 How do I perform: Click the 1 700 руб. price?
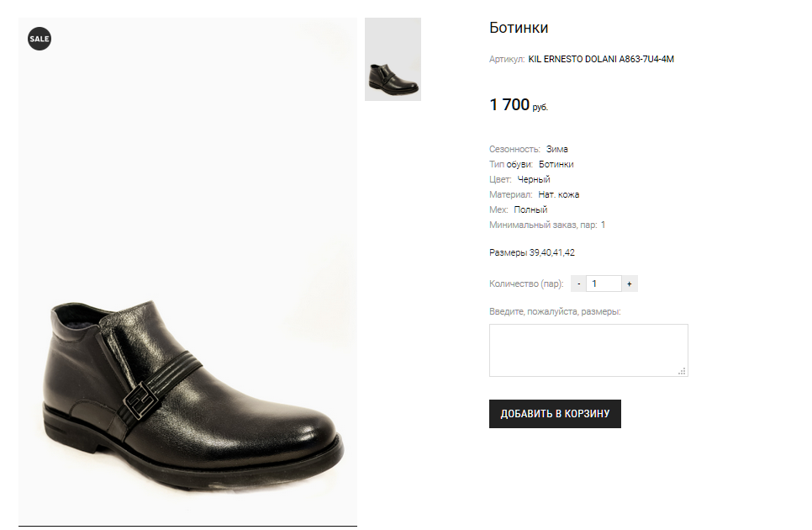518,105
